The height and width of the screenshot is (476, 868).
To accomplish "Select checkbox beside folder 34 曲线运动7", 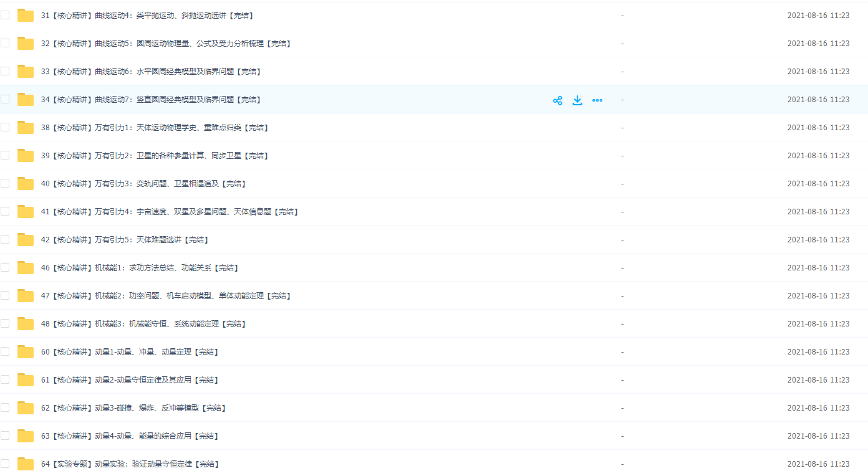I will point(5,99).
